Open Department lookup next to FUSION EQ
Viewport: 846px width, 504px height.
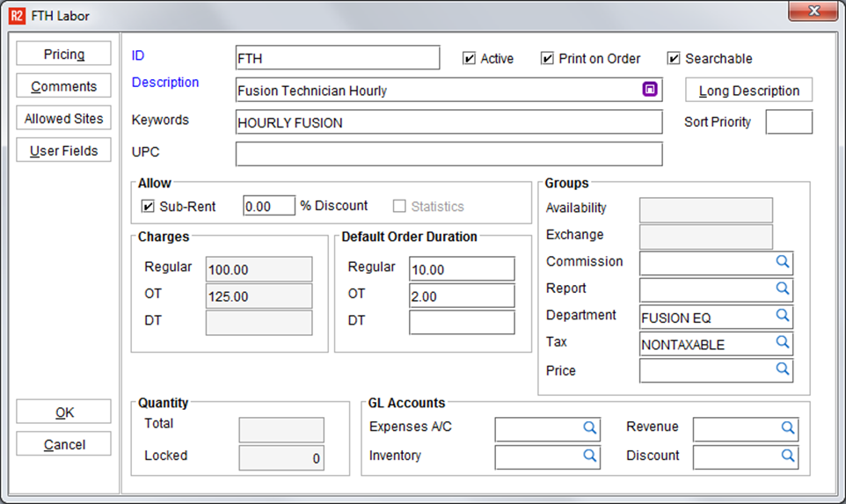(x=782, y=316)
